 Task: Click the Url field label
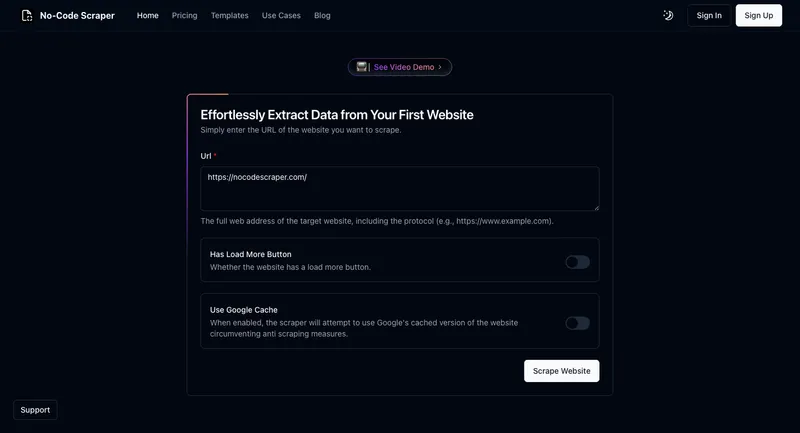(x=206, y=156)
